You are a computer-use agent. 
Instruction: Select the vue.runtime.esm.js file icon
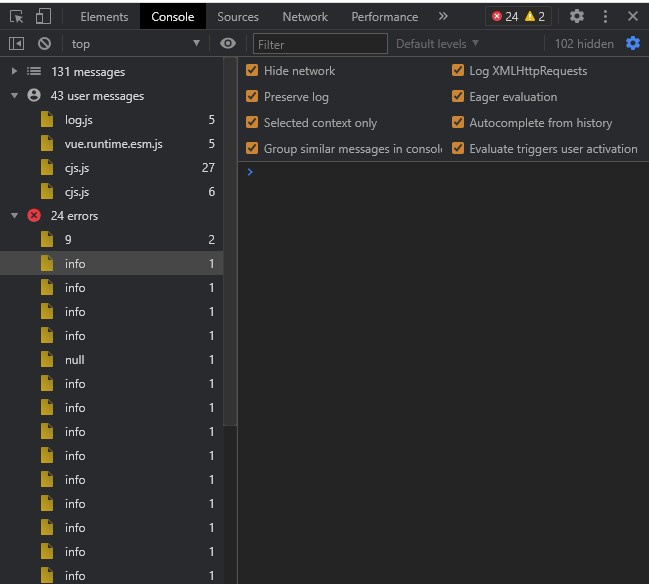47,144
